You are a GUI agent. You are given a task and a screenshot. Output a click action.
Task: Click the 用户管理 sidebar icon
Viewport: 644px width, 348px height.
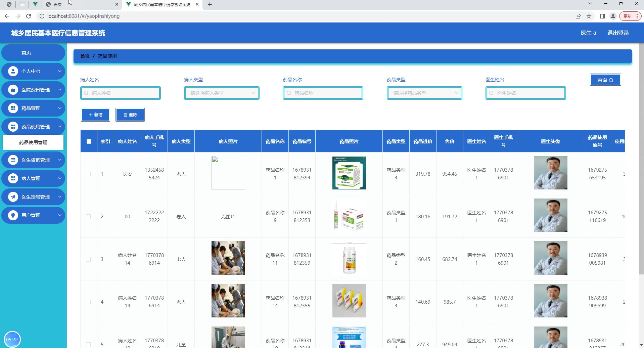(x=13, y=215)
